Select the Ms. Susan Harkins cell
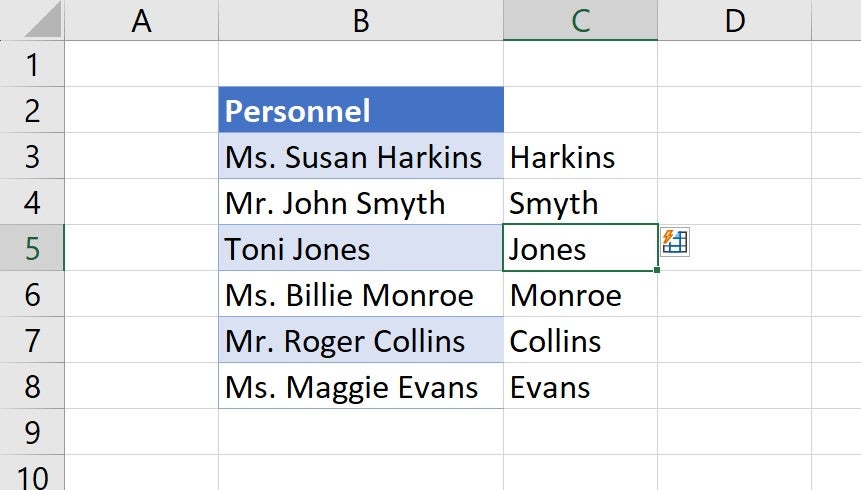 361,156
